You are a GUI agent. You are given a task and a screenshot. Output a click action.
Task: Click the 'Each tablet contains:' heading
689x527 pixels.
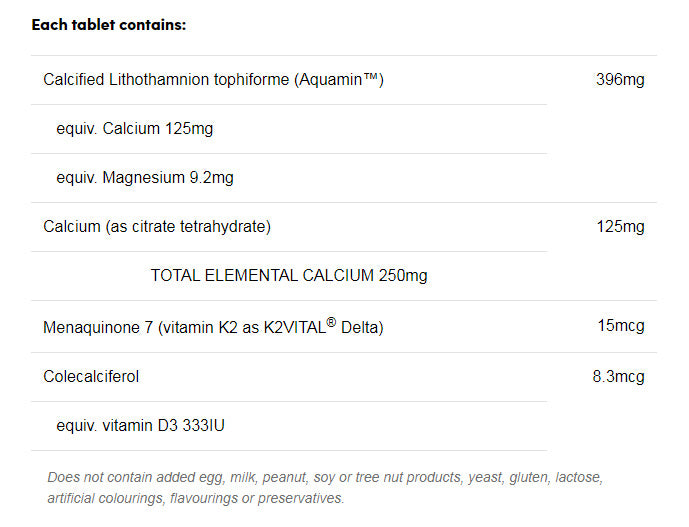[108, 25]
